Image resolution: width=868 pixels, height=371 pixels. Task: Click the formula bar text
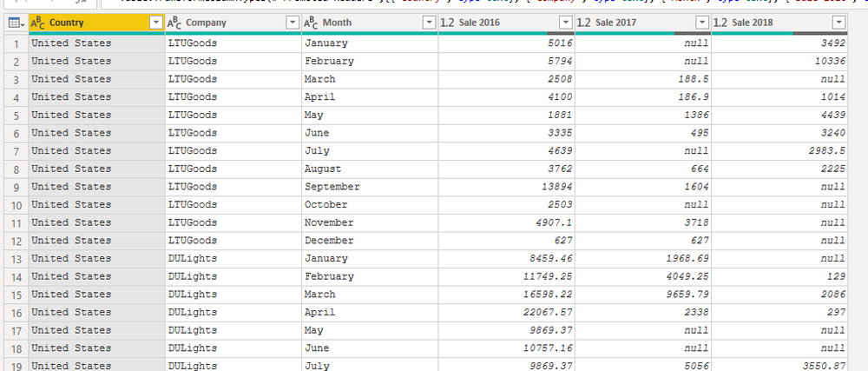tap(434, 3)
